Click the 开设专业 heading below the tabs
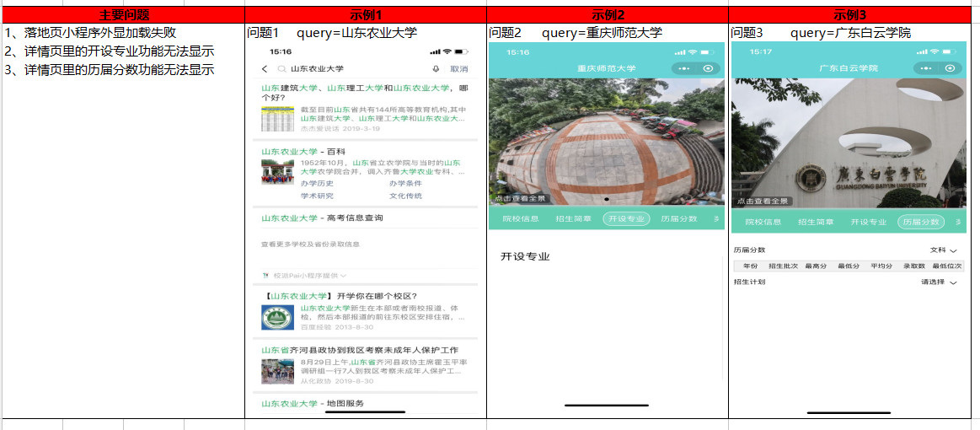This screenshot has width=980, height=430. [525, 256]
